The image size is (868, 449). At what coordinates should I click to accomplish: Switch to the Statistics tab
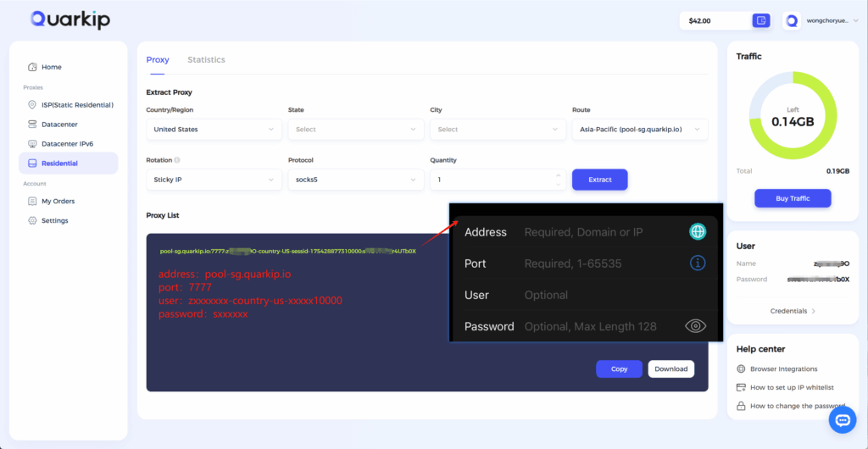[x=207, y=59]
